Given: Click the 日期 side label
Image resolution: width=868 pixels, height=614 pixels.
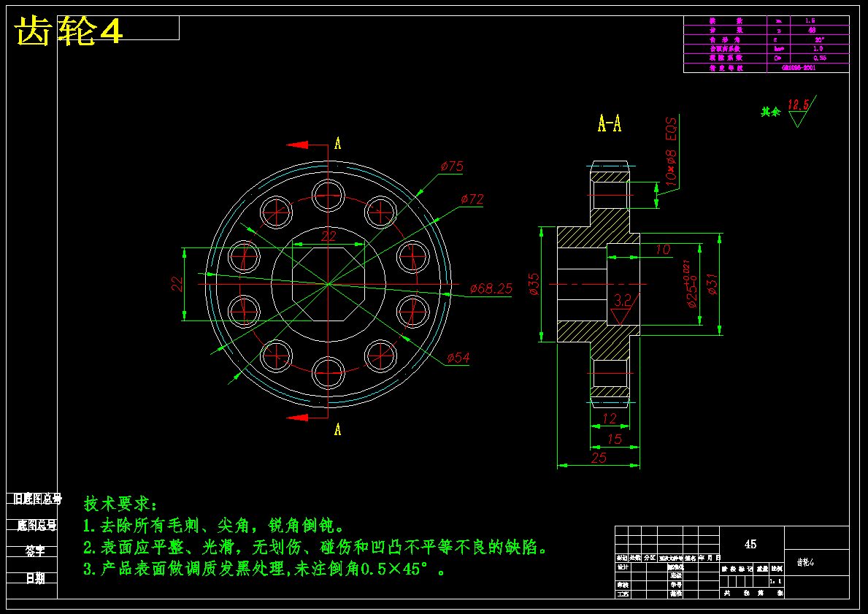Looking at the screenshot, I should [x=36, y=578].
